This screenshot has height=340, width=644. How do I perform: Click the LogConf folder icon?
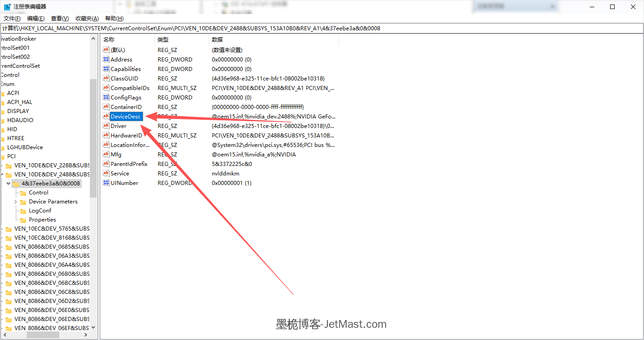click(23, 211)
